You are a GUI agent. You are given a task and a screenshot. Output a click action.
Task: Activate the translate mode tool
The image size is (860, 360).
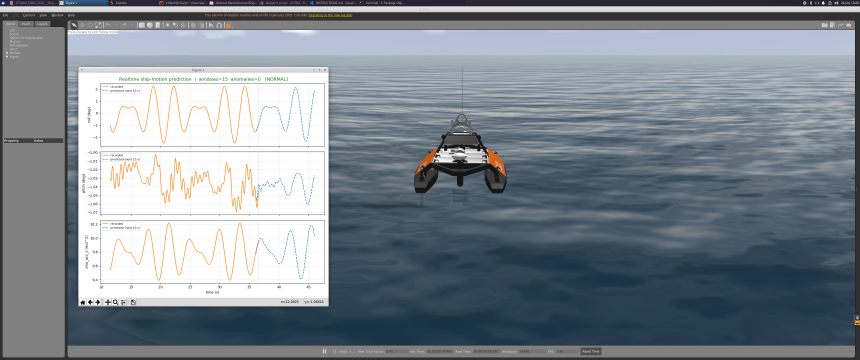pos(82,25)
